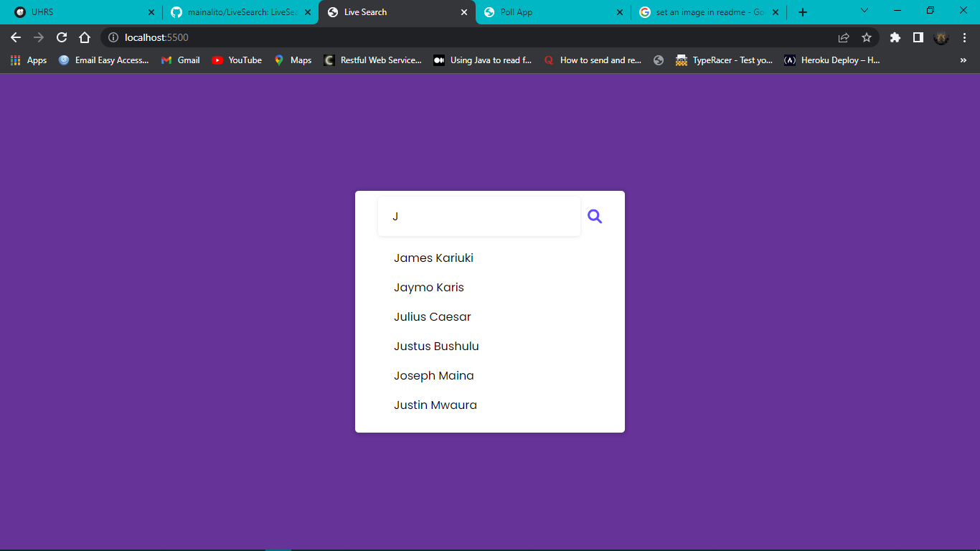The height and width of the screenshot is (551, 980).
Task: Reload the page
Action: point(61,37)
